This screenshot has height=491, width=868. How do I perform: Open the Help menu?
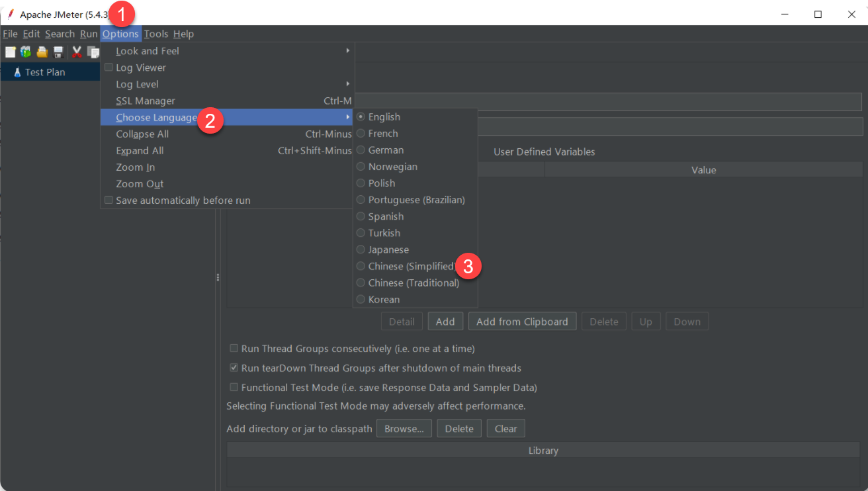click(x=183, y=34)
